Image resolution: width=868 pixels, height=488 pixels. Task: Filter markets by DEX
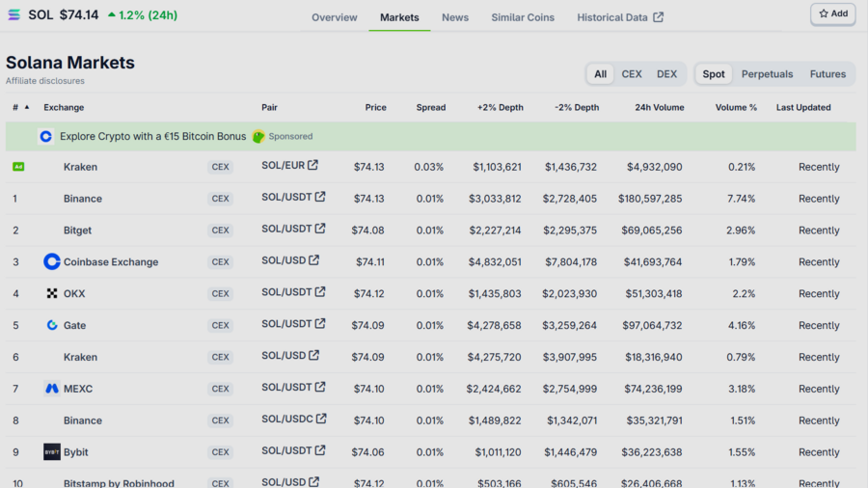[666, 74]
